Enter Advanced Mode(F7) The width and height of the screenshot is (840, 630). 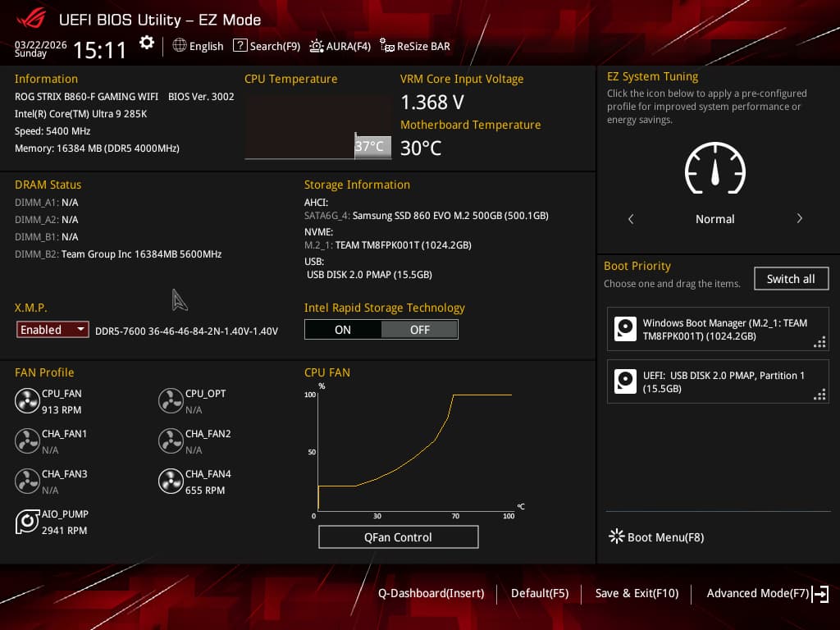click(x=767, y=594)
